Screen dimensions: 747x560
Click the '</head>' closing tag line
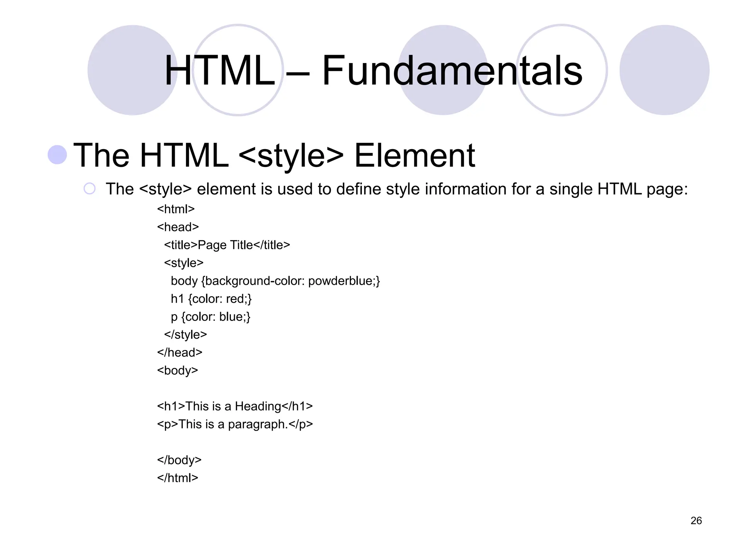[179, 353]
